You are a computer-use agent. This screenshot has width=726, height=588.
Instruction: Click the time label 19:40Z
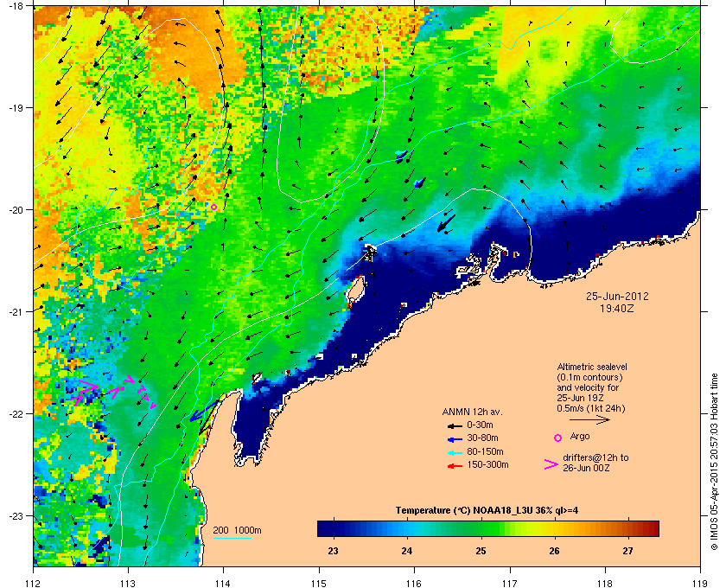pos(617,308)
